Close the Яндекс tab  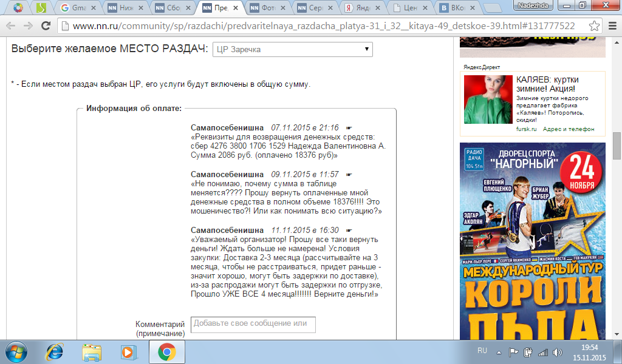378,7
